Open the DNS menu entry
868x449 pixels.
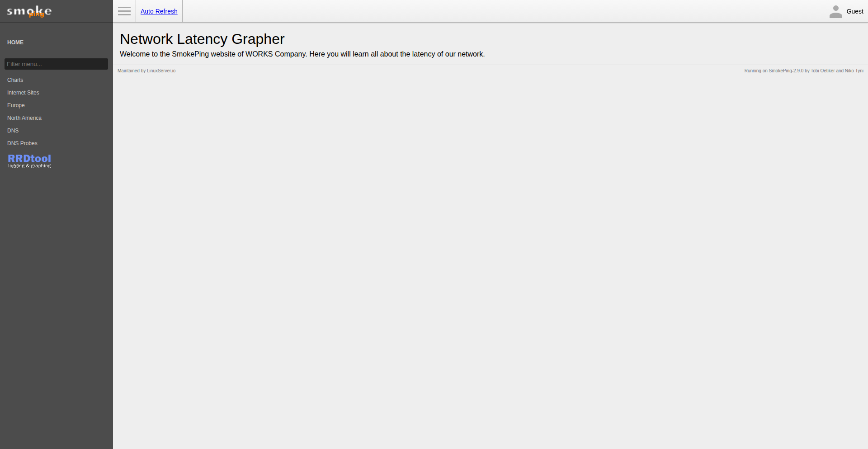click(x=13, y=131)
